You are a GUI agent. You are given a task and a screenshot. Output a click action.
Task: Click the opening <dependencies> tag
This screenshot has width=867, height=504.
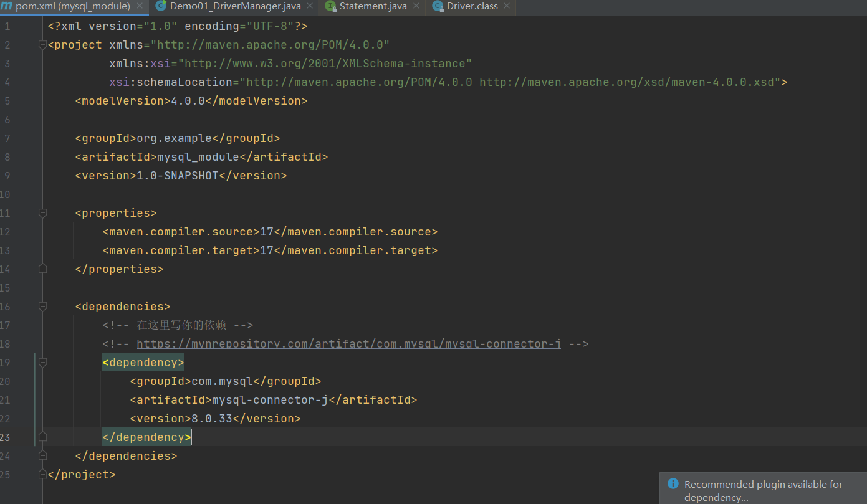(123, 307)
